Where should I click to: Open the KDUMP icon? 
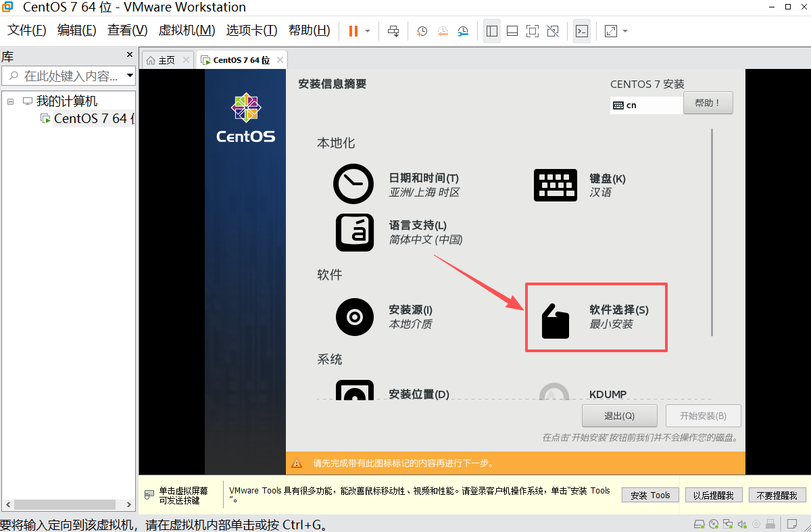pyautogui.click(x=555, y=391)
